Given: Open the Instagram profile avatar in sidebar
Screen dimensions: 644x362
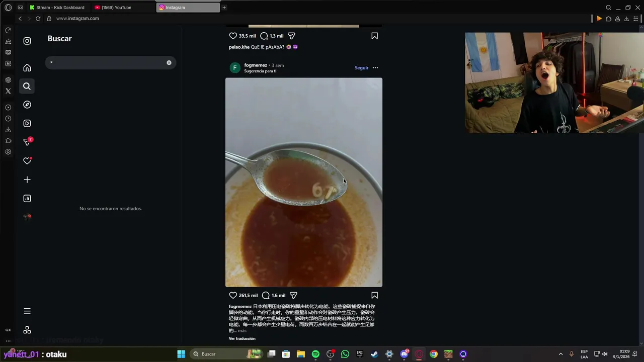Looking at the screenshot, I should tap(27, 217).
